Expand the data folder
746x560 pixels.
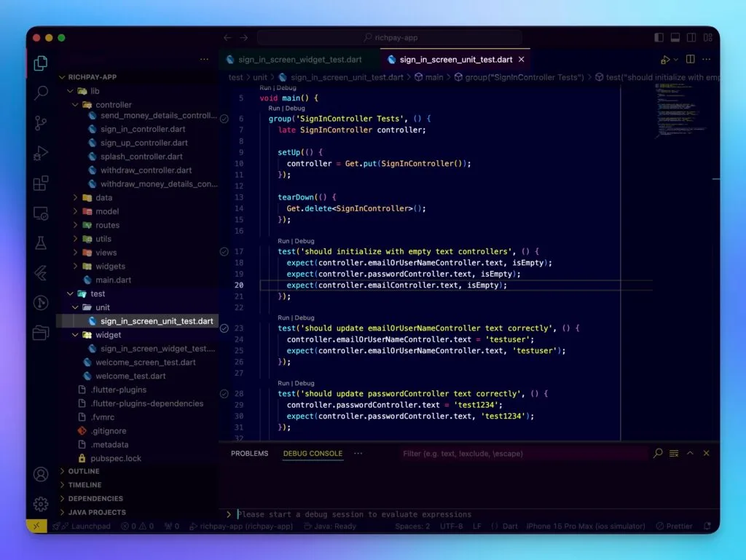(x=137, y=198)
